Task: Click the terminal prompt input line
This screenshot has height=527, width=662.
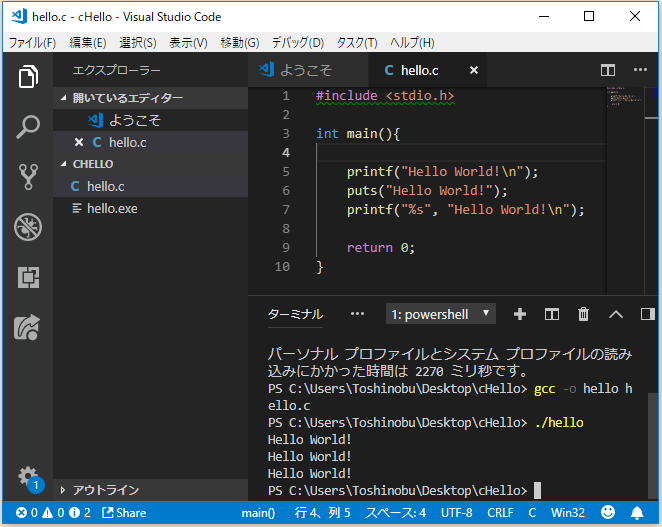Action: click(404, 491)
